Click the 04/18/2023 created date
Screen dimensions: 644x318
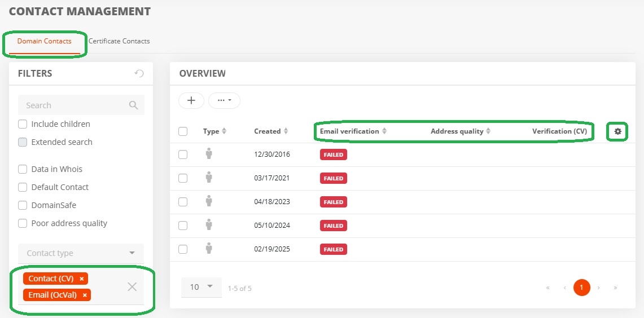(272, 202)
